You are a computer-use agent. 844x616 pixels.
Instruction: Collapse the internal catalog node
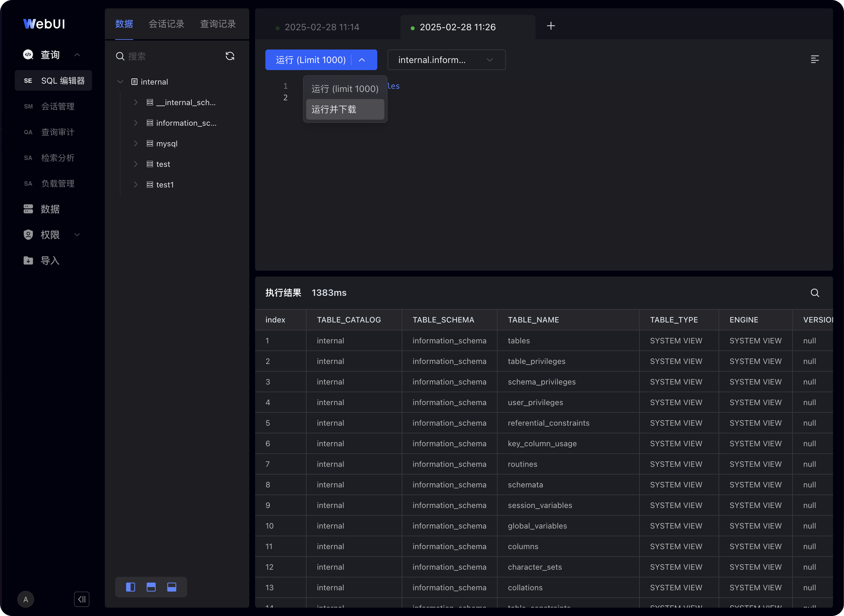click(x=120, y=82)
